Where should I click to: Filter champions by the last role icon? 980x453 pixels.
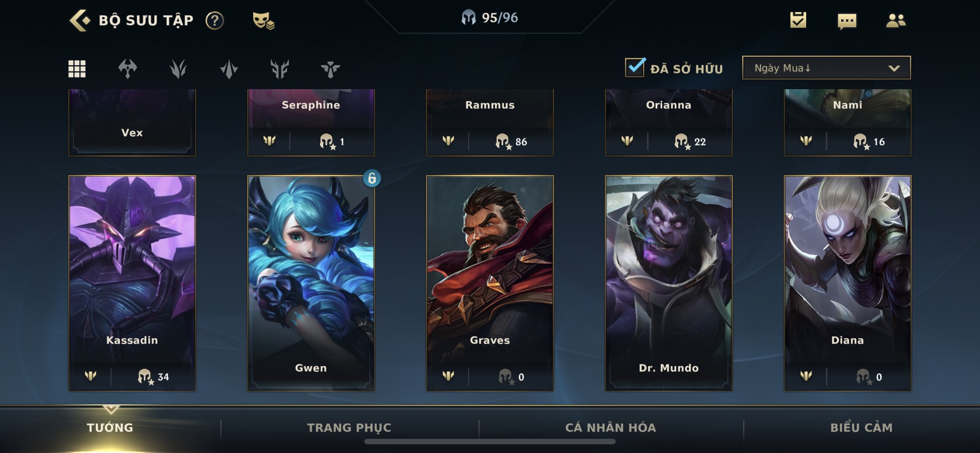330,69
